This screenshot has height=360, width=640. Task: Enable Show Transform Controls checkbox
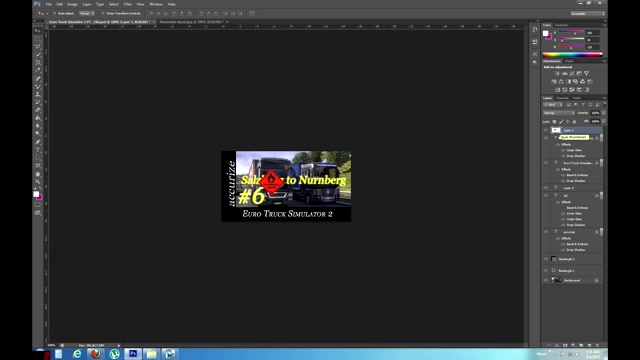point(102,13)
